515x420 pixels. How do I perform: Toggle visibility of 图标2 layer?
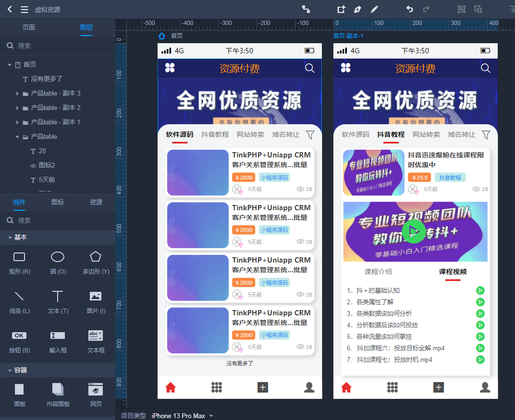pos(33,166)
